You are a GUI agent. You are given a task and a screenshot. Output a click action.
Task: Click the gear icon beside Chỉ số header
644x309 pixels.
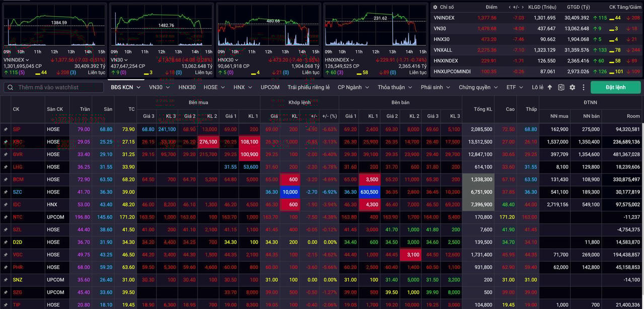435,7
